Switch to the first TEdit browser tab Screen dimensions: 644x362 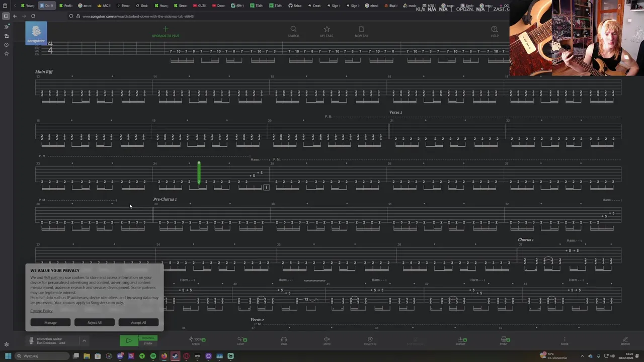(257, 6)
